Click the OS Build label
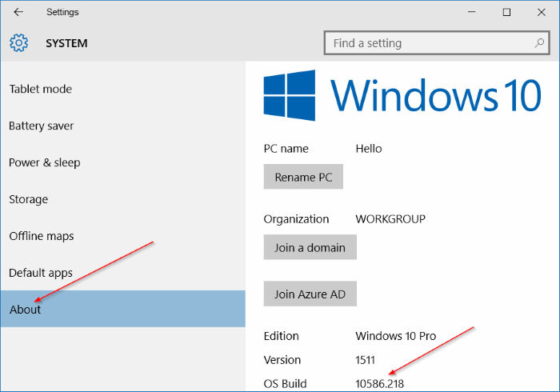This screenshot has height=392, width=560. 285,384
